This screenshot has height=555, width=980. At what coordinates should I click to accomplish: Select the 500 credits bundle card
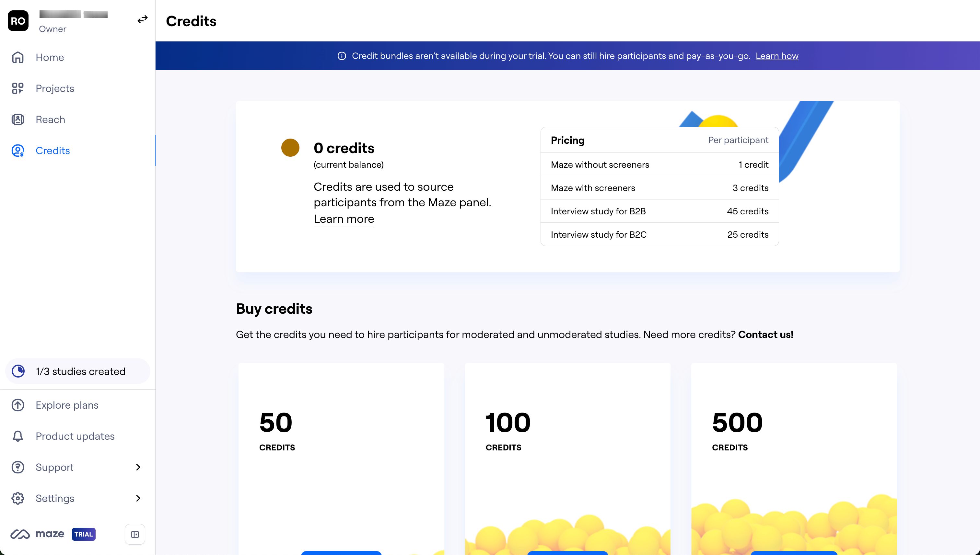tap(794, 459)
